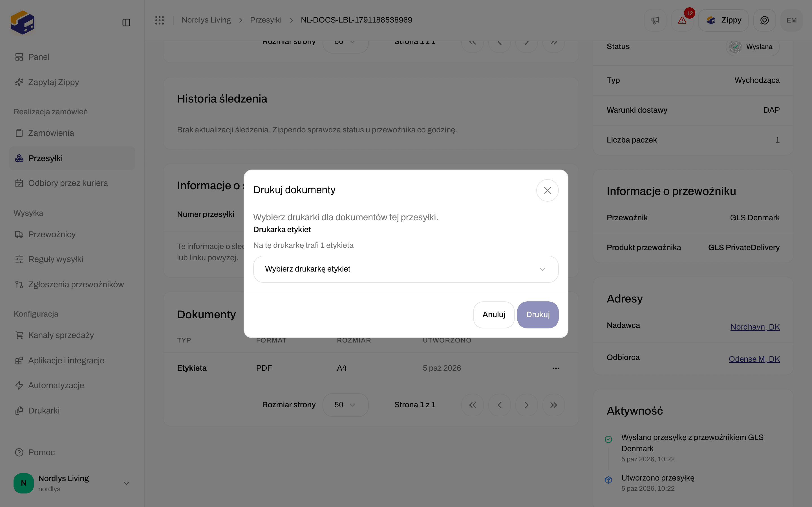Open Drukarki in the sidebar
This screenshot has width=812, height=507.
pos(44,410)
